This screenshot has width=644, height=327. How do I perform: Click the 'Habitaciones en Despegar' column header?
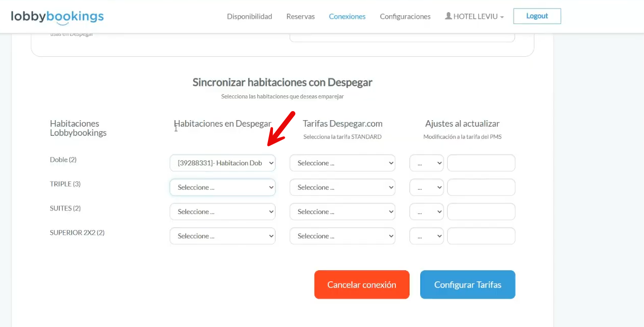click(x=223, y=124)
